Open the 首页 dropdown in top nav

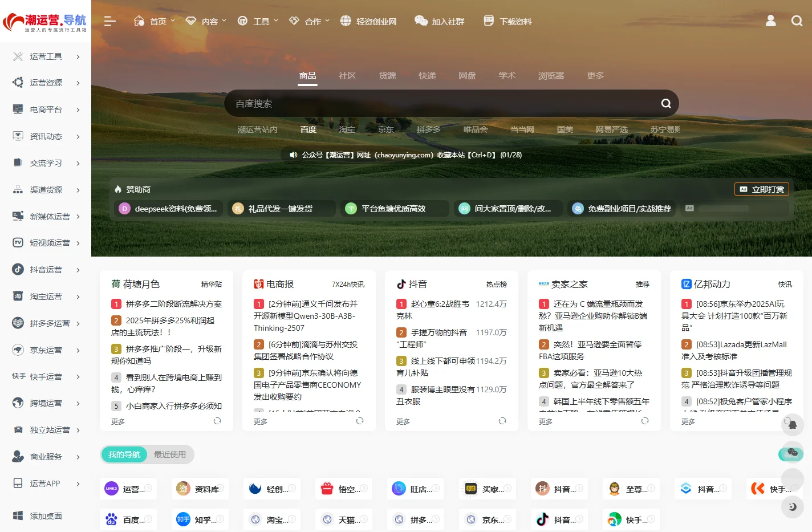point(155,21)
